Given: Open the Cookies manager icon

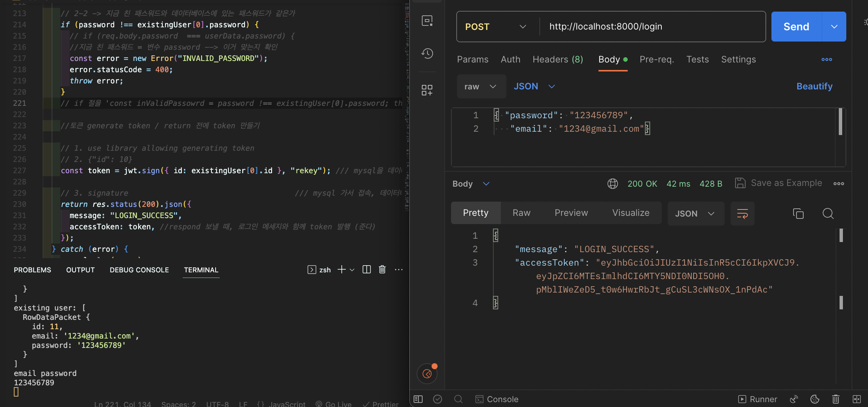Looking at the screenshot, I should (815, 399).
